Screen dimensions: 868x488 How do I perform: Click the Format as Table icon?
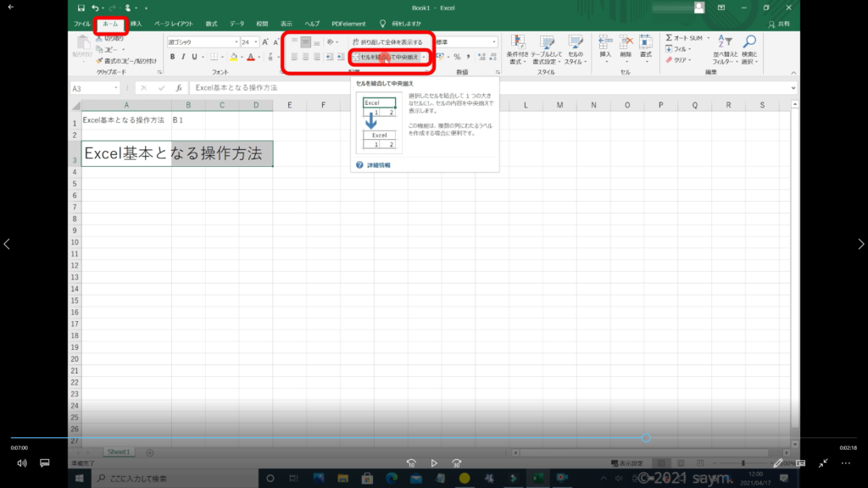coord(547,49)
